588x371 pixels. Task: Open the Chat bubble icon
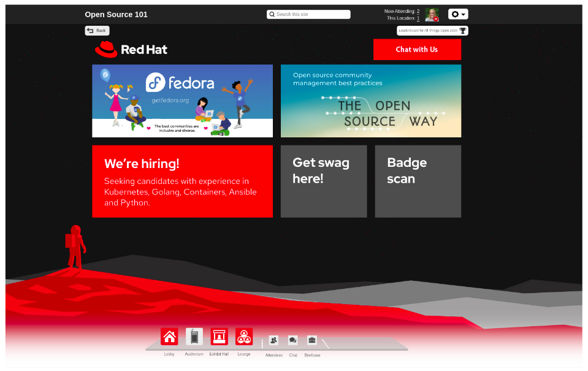coord(293,340)
